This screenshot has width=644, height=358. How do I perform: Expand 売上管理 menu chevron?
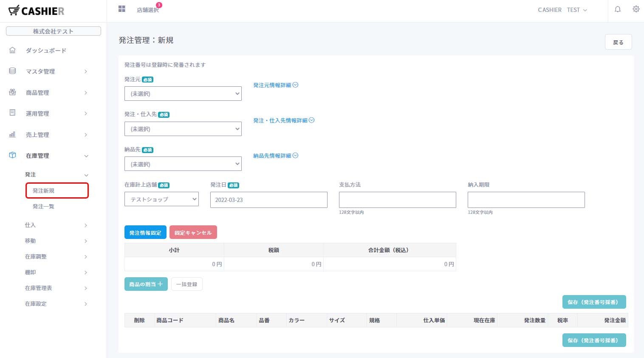click(x=86, y=135)
